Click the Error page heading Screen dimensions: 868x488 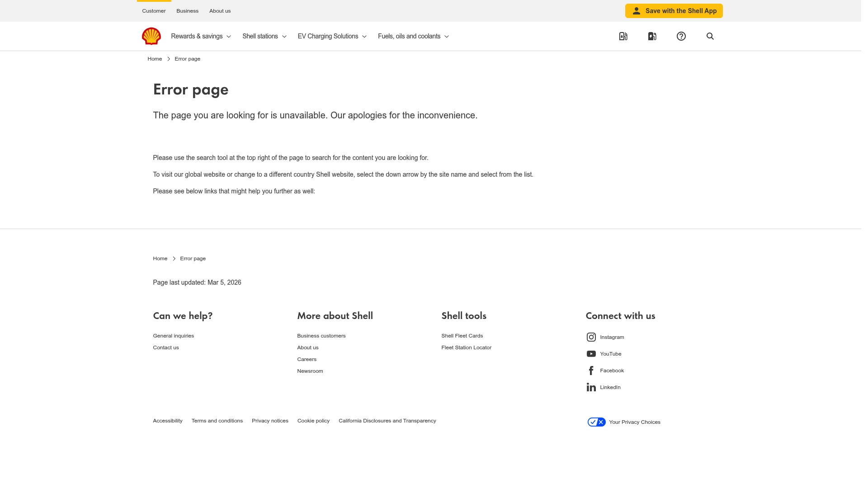tap(190, 89)
